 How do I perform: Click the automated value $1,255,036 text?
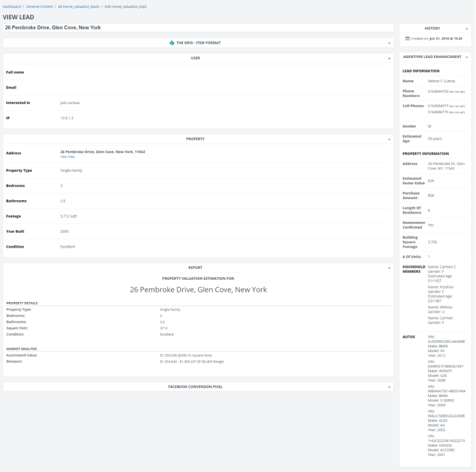[x=172, y=355]
